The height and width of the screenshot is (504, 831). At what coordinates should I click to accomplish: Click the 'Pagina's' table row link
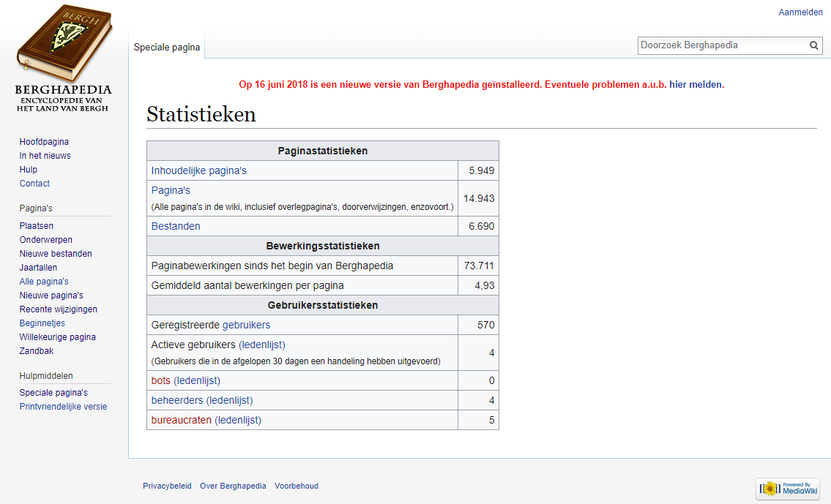[x=171, y=190]
